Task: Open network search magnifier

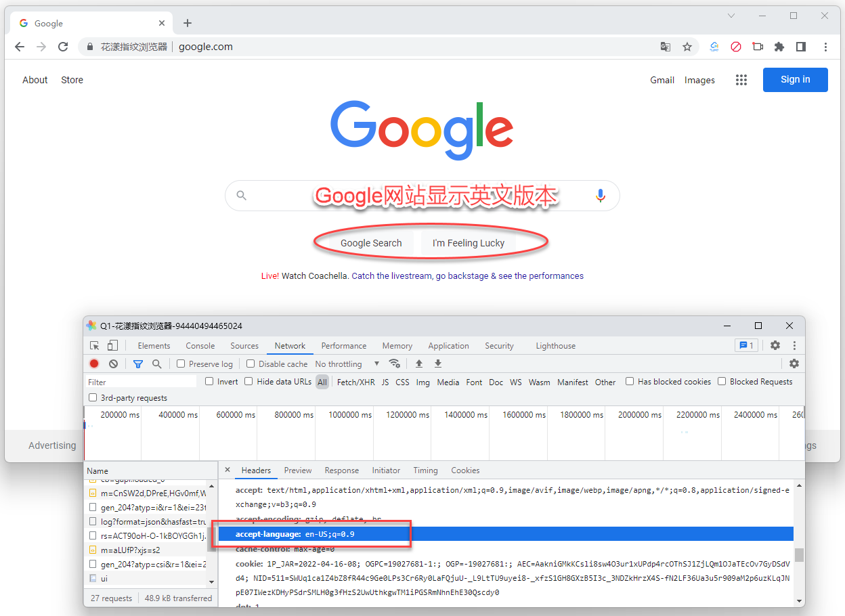Action: point(156,364)
